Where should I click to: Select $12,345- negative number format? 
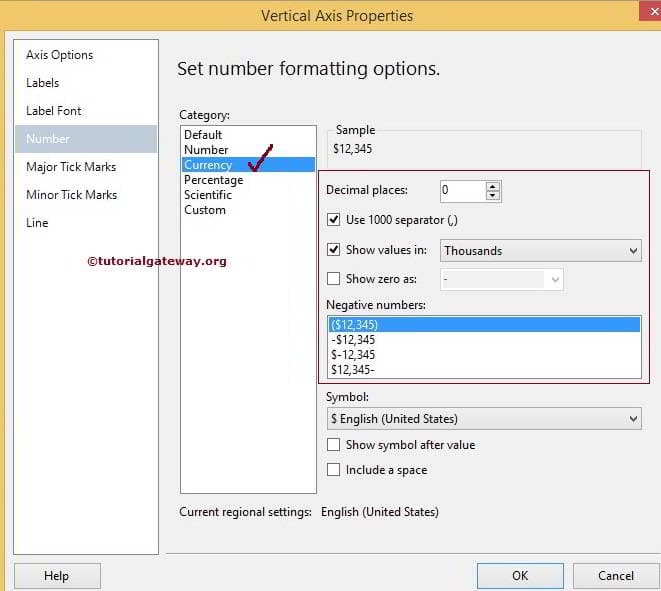[x=484, y=370]
